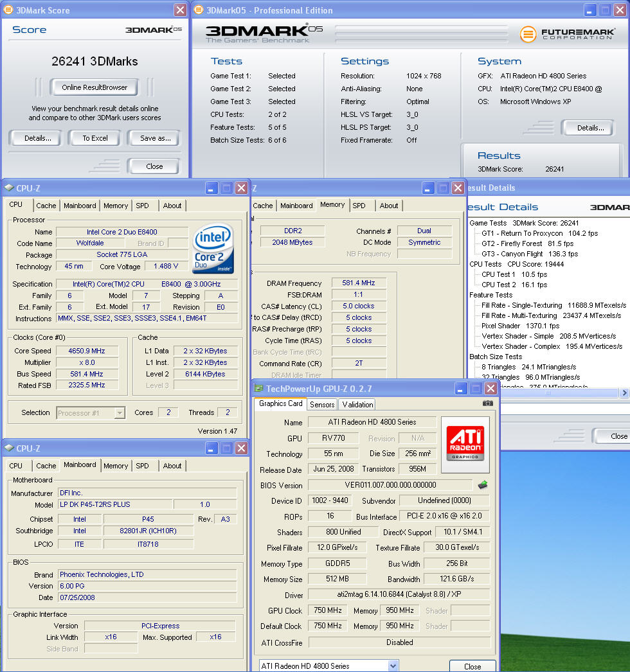Open the Validation tab in GPU-Z

357,405
